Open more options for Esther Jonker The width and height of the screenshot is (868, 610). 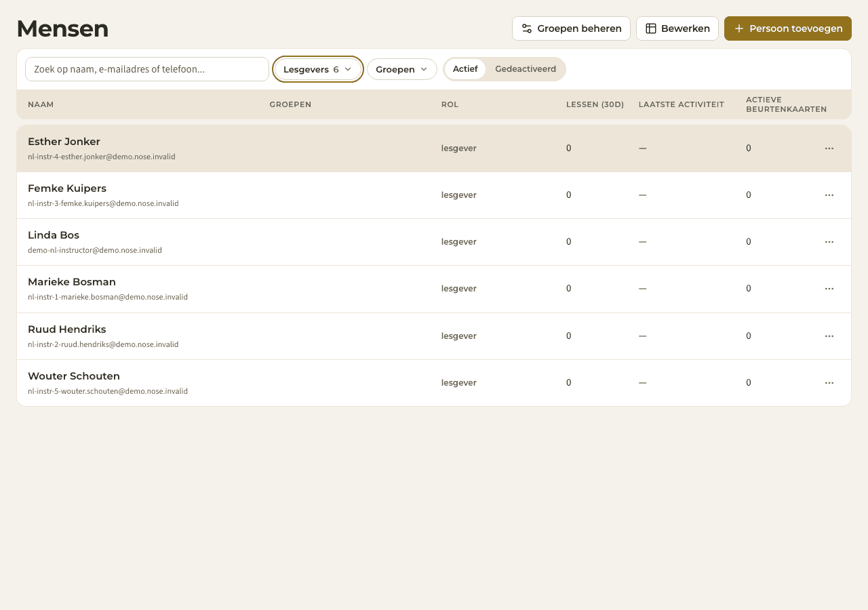pos(829,148)
